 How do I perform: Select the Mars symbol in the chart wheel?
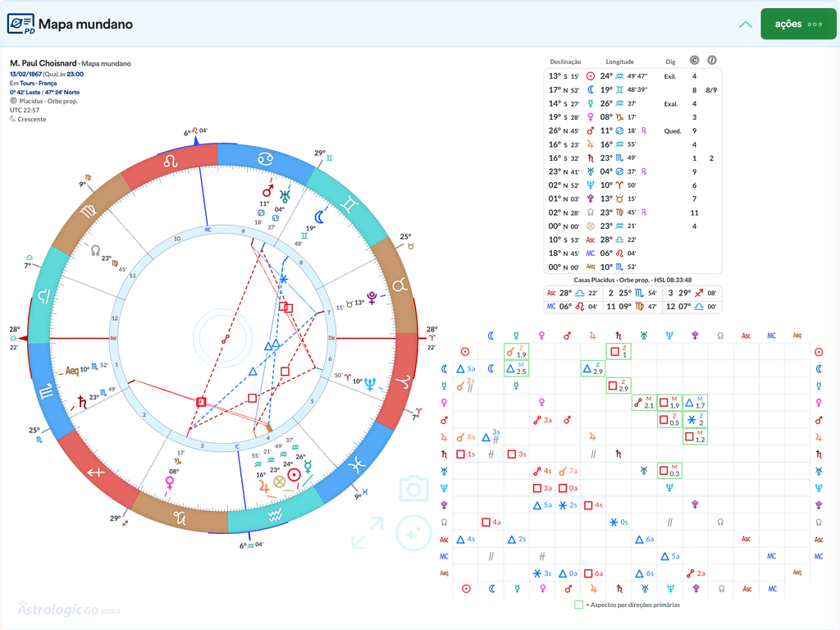click(268, 190)
